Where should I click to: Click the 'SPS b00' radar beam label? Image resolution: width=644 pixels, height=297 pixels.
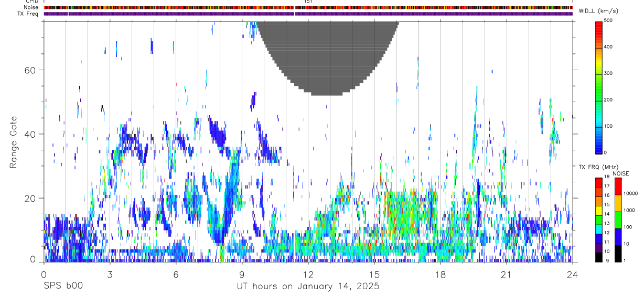pyautogui.click(x=63, y=286)
